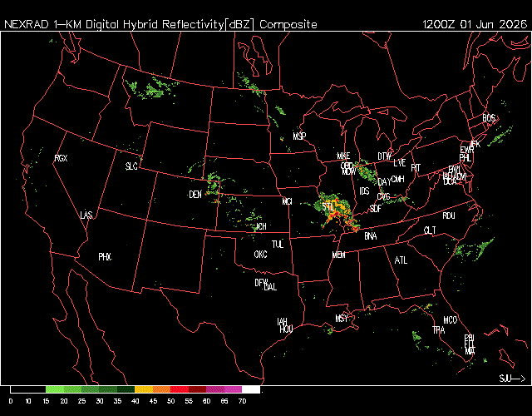532x416 pixels.
Task: Click the IDS station label in Indiana
Action: [364, 191]
